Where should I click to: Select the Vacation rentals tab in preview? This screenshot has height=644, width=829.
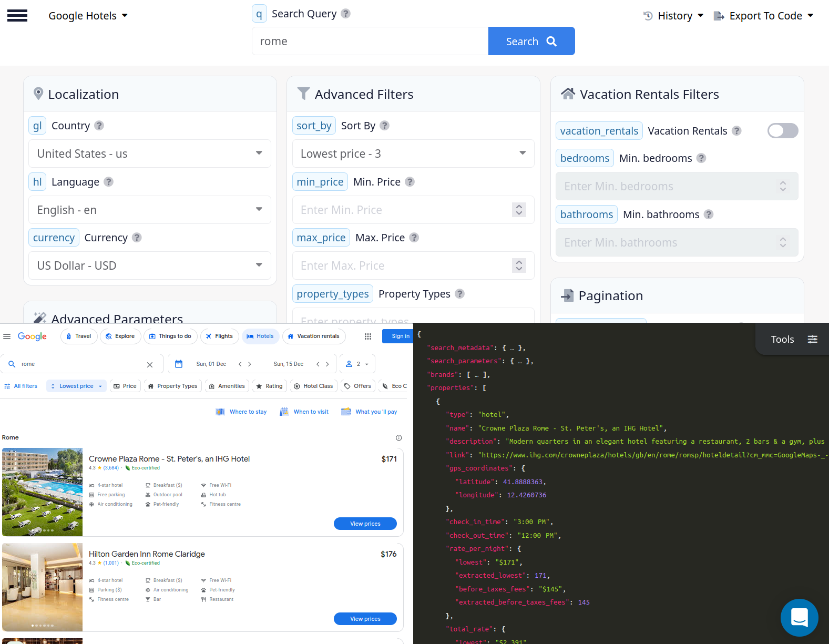pyautogui.click(x=314, y=336)
